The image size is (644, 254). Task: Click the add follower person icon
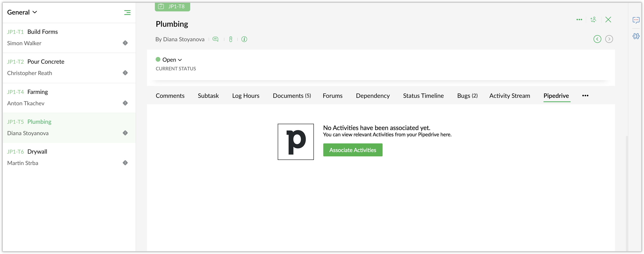[593, 19]
